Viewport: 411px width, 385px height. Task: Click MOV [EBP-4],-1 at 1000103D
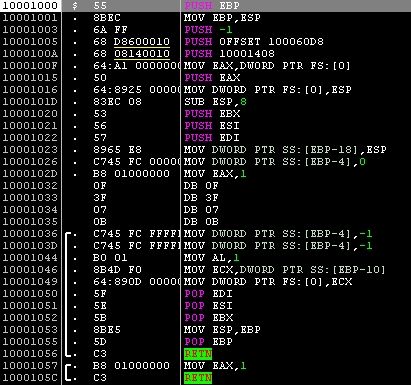[x=278, y=246]
